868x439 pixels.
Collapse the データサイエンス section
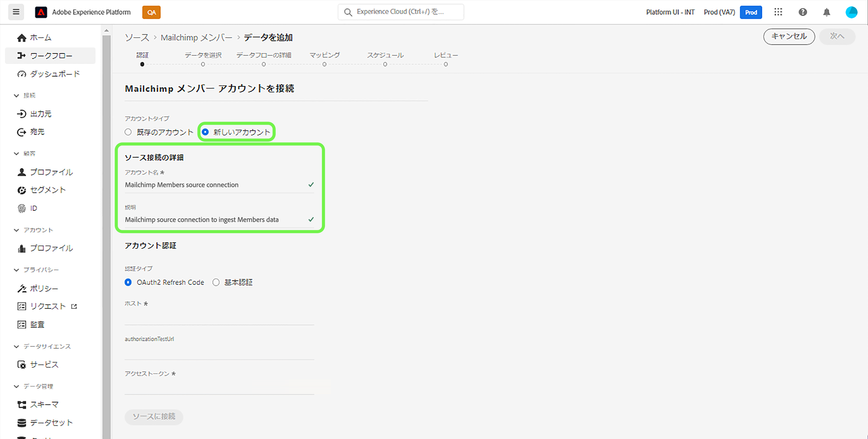click(17, 346)
